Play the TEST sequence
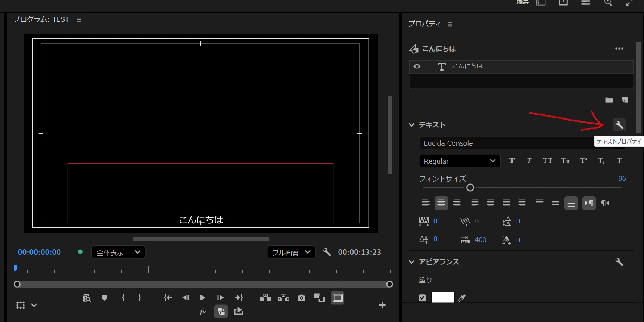The image size is (644, 322). 203,298
